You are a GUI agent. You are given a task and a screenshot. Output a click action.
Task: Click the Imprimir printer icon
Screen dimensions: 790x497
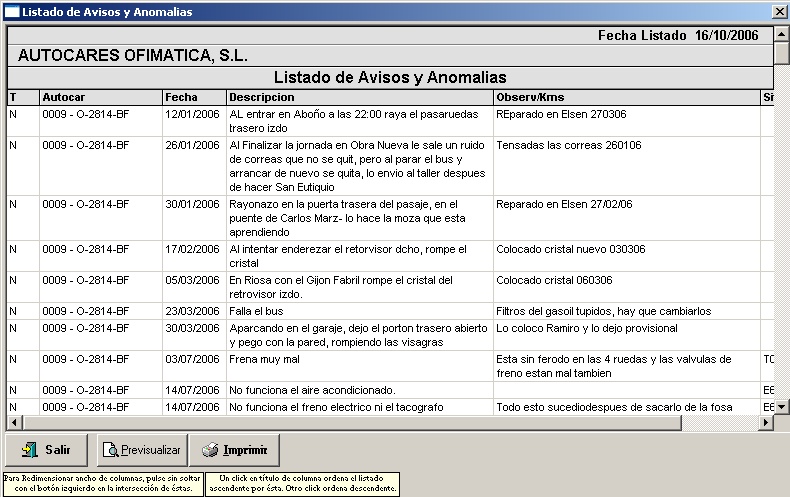[x=210, y=450]
